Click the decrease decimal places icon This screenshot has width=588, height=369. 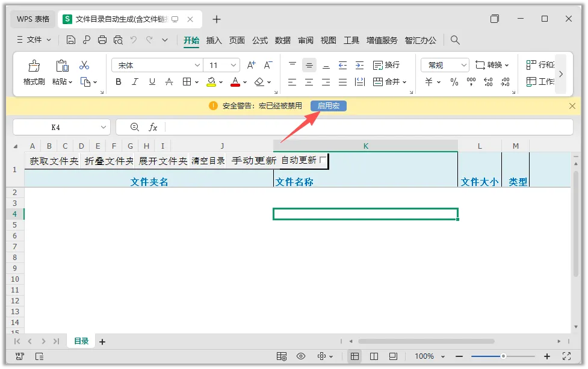(505, 82)
